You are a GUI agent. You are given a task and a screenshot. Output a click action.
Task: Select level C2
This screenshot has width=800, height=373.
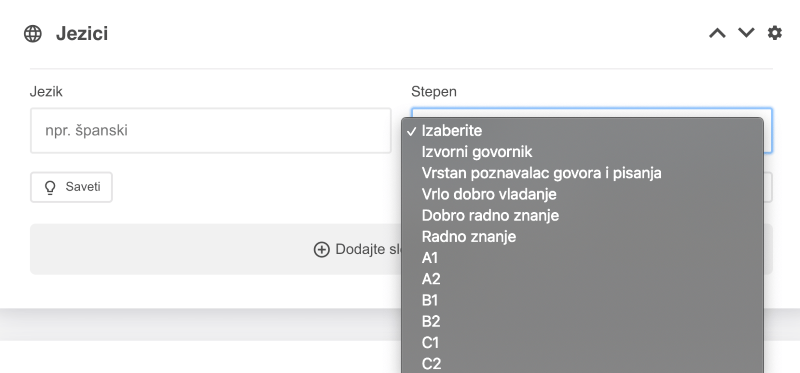pyautogui.click(x=582, y=364)
